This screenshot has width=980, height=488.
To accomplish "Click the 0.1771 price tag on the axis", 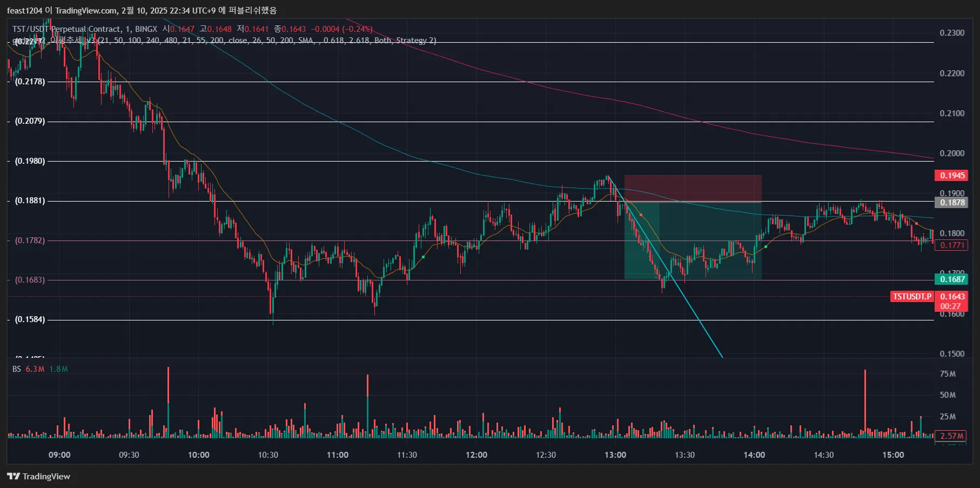I will click(x=951, y=245).
